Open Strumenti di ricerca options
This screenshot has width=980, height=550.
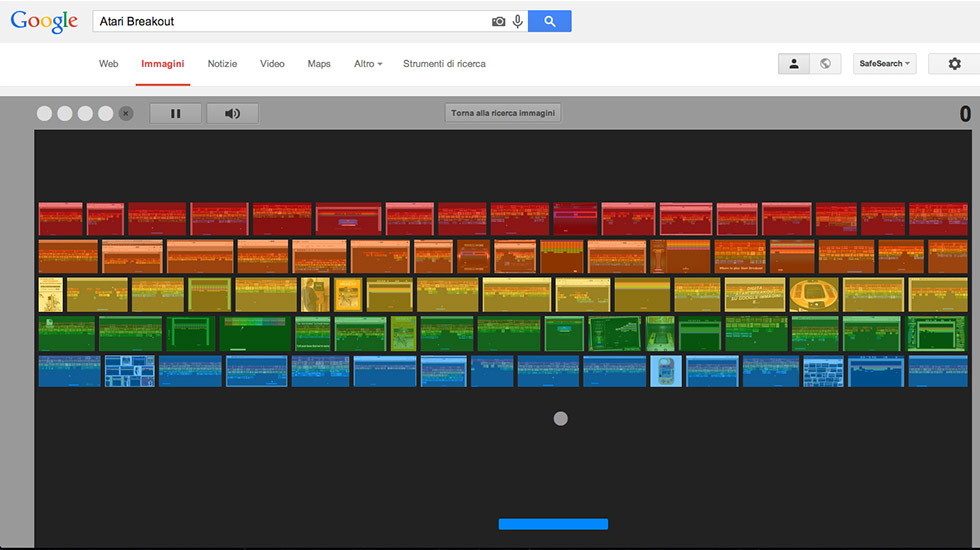point(444,64)
